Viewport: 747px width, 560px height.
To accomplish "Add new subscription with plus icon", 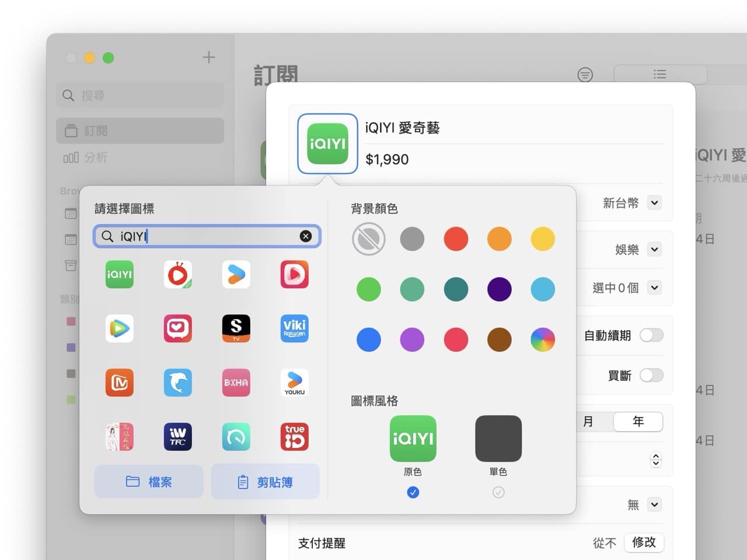I will tap(208, 57).
